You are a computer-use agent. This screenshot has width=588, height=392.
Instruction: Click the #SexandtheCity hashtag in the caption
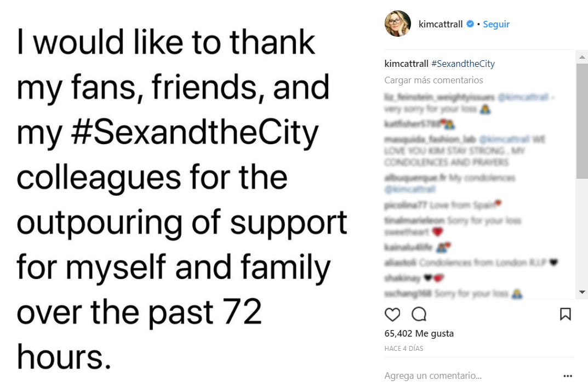click(463, 64)
